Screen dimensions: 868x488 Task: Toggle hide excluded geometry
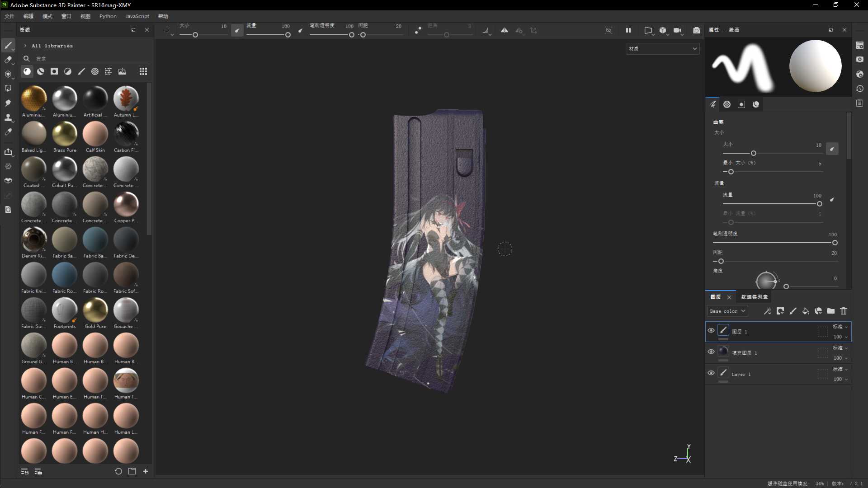coord(609,30)
